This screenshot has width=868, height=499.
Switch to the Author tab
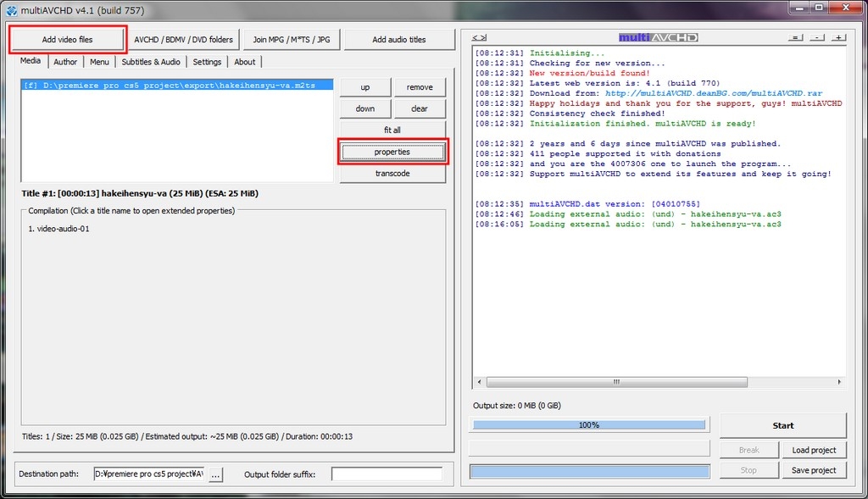(x=65, y=62)
